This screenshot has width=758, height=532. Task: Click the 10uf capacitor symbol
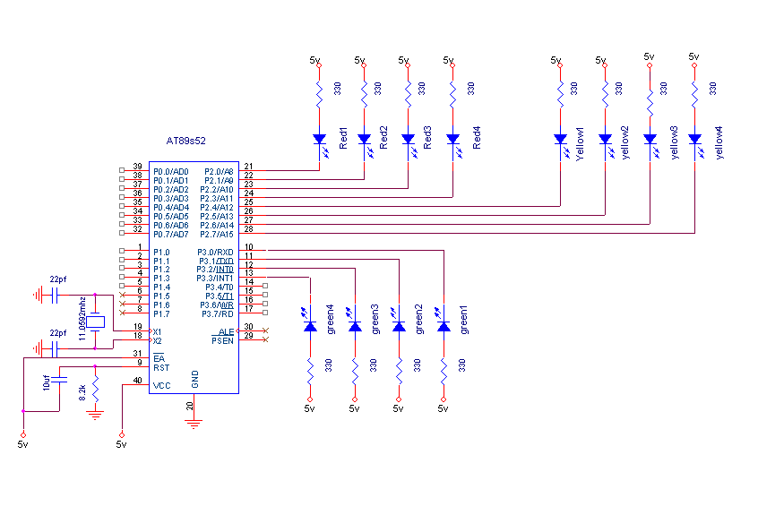tap(59, 381)
